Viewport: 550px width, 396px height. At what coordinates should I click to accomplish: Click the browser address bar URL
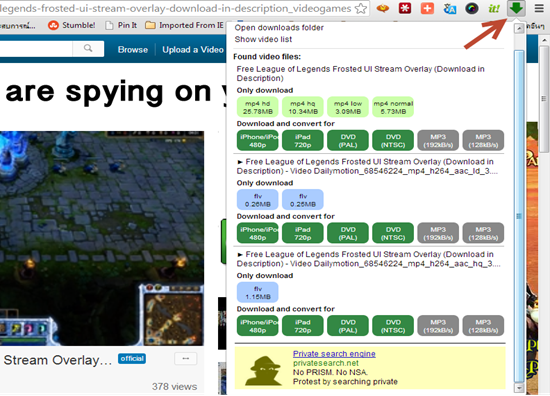click(x=175, y=8)
